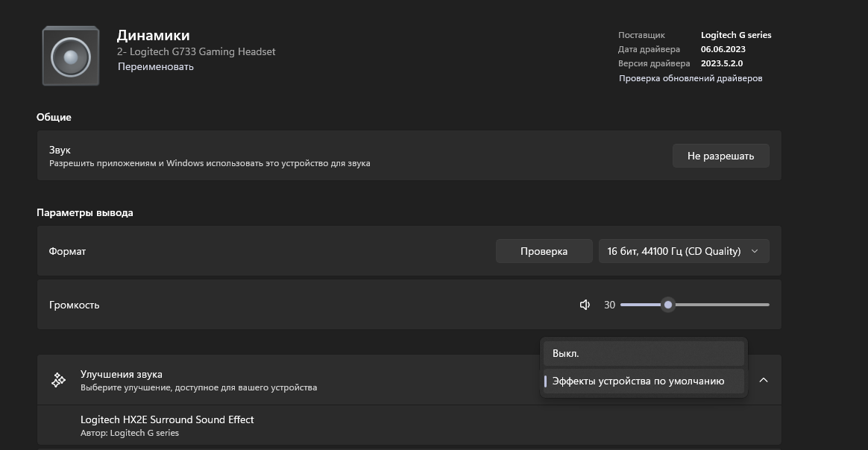The width and height of the screenshot is (868, 450).
Task: Click the Logitech G series provider value
Action: pos(736,35)
